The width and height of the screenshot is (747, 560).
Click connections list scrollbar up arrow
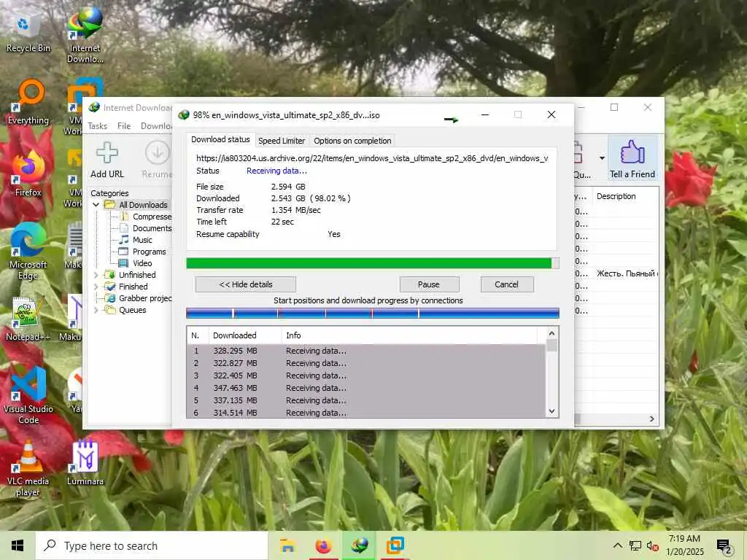pos(551,334)
